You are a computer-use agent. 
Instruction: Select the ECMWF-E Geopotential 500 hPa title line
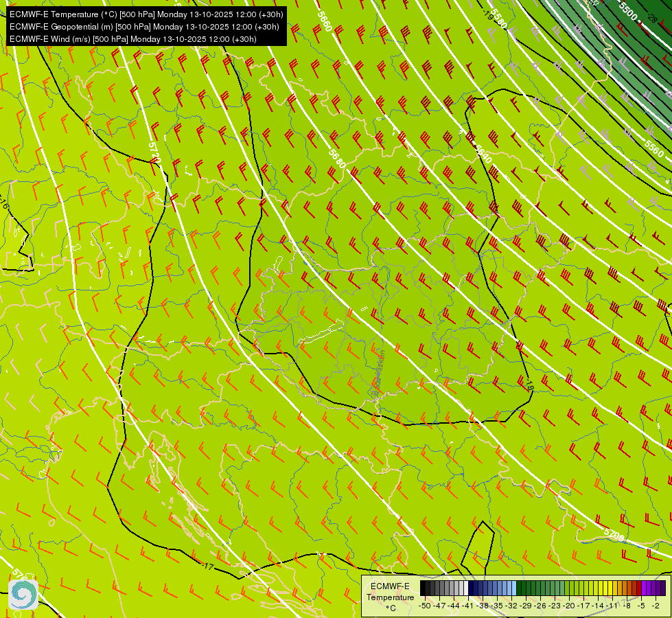[x=144, y=27]
